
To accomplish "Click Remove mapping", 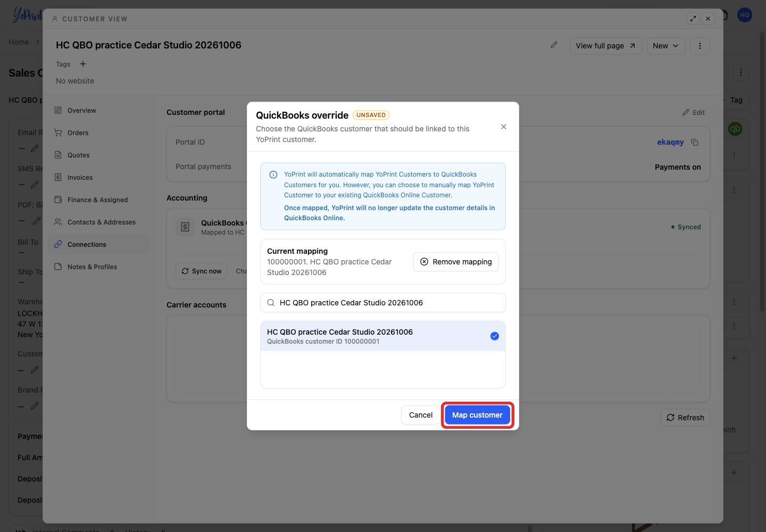I will [456, 262].
